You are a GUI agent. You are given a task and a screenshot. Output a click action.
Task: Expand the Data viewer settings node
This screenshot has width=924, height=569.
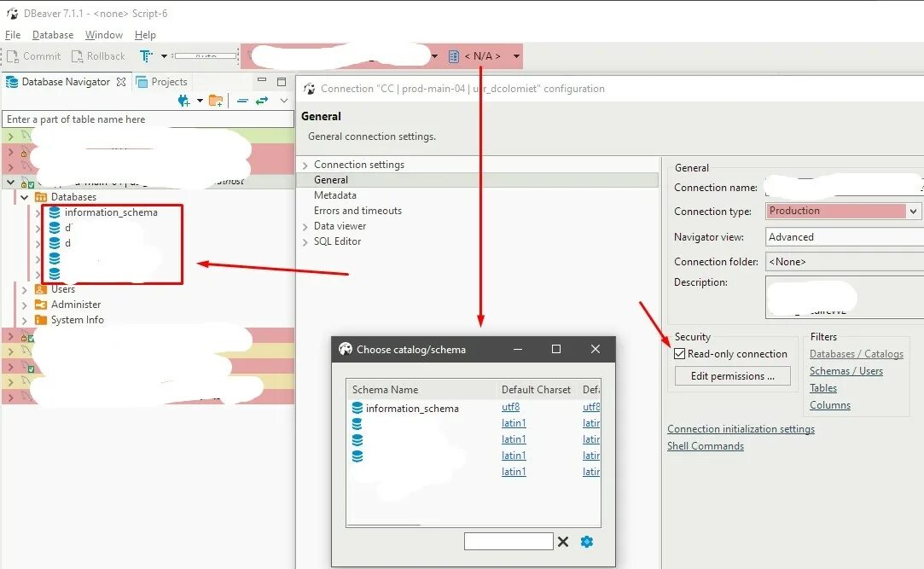[305, 226]
